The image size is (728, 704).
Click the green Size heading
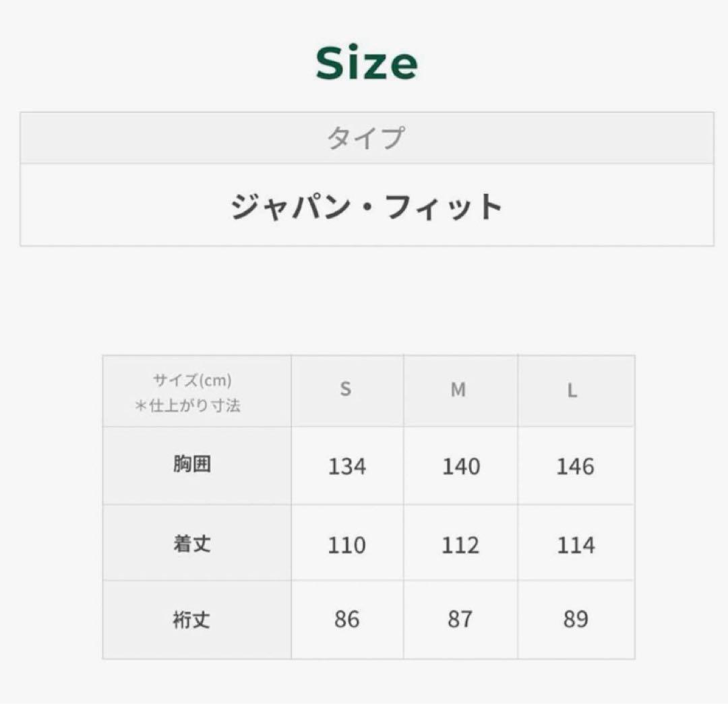click(x=366, y=64)
